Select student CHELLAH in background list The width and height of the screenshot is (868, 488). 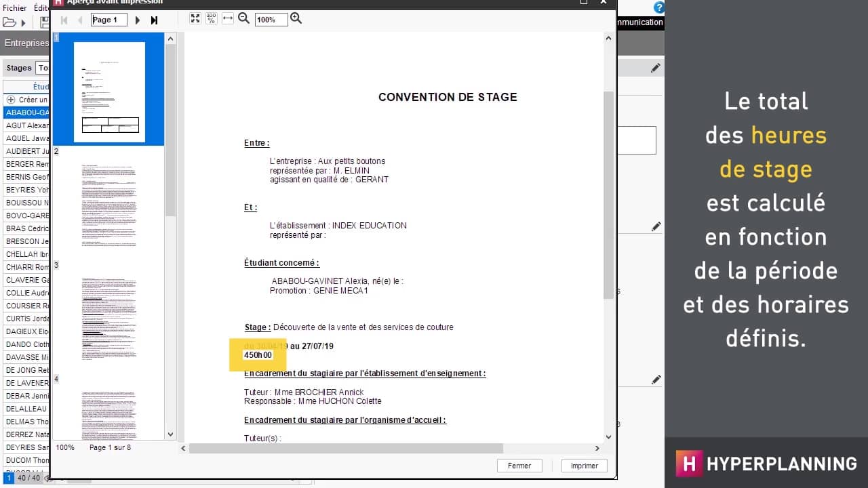pyautogui.click(x=26, y=254)
